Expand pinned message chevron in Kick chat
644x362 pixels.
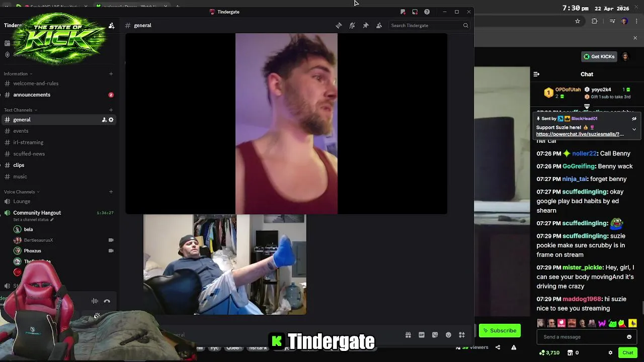click(x=634, y=129)
